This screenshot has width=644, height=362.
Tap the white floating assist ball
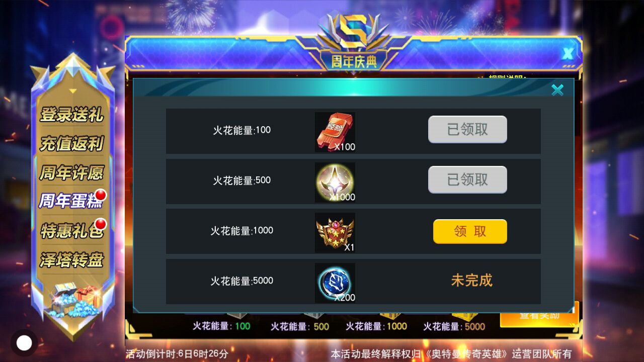pos(24,343)
